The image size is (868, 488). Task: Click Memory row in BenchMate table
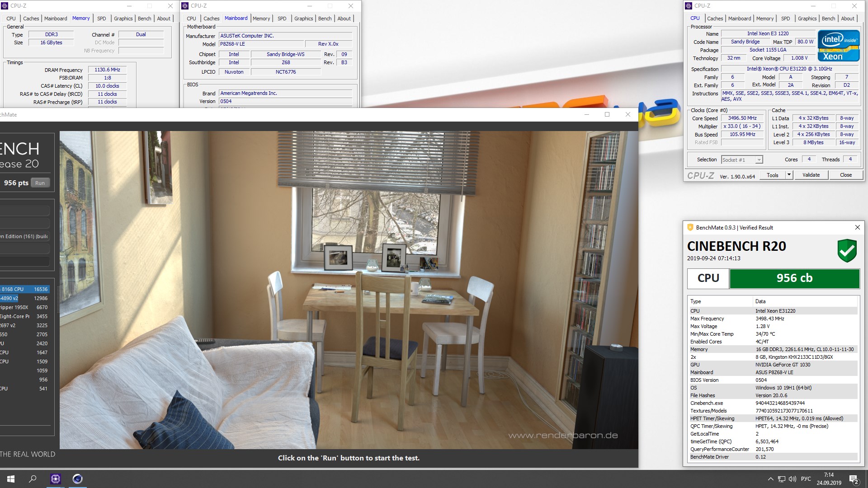[773, 349]
